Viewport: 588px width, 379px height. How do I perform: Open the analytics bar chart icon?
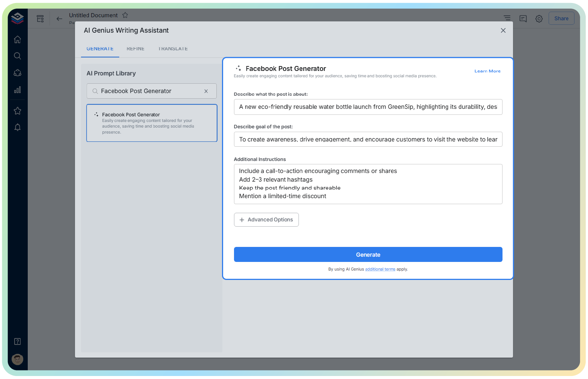17,90
